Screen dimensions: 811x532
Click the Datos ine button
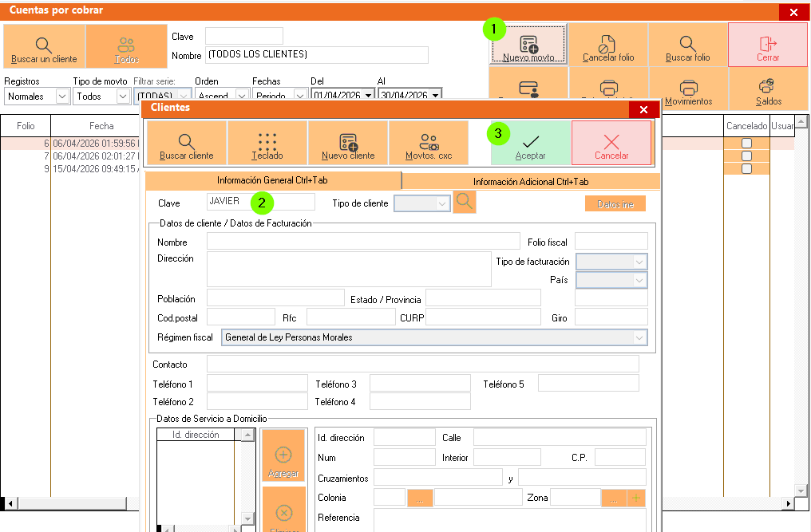coord(615,203)
